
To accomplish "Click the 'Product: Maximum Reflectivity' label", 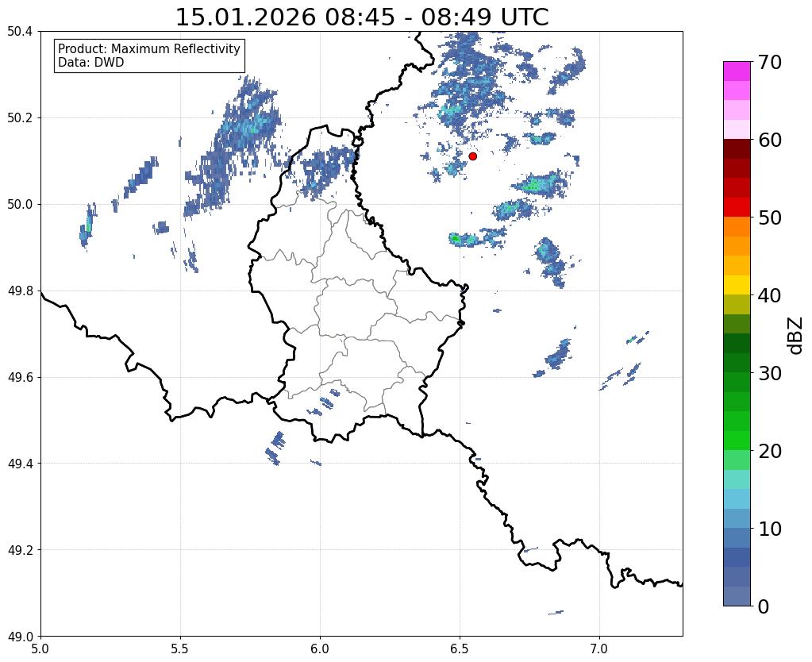I will coord(149,48).
